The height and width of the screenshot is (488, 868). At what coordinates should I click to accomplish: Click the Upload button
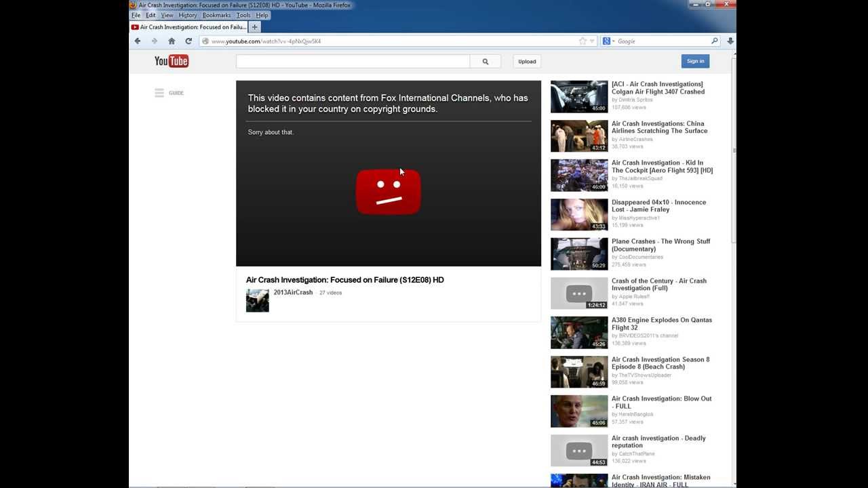pyautogui.click(x=527, y=62)
